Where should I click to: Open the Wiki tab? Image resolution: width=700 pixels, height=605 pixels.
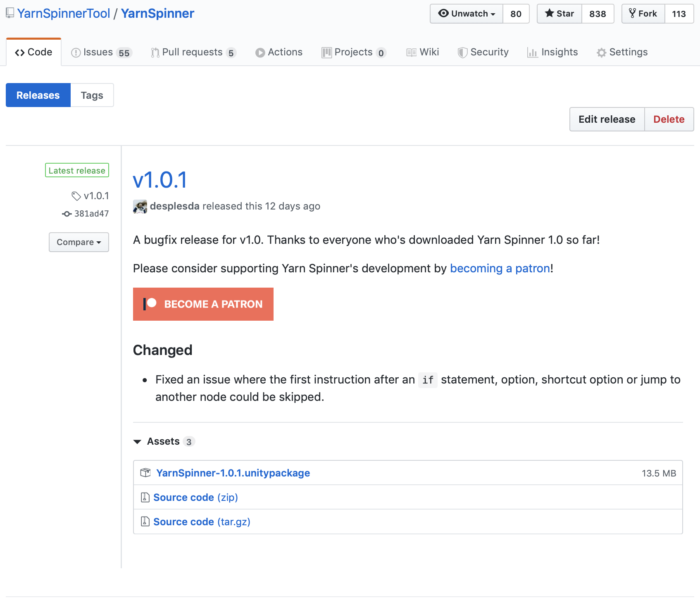[x=423, y=52]
